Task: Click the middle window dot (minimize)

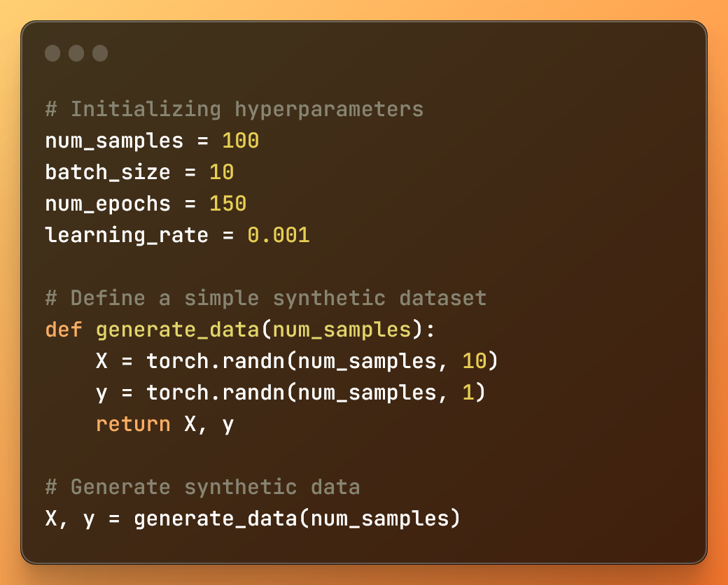Action: [x=76, y=53]
